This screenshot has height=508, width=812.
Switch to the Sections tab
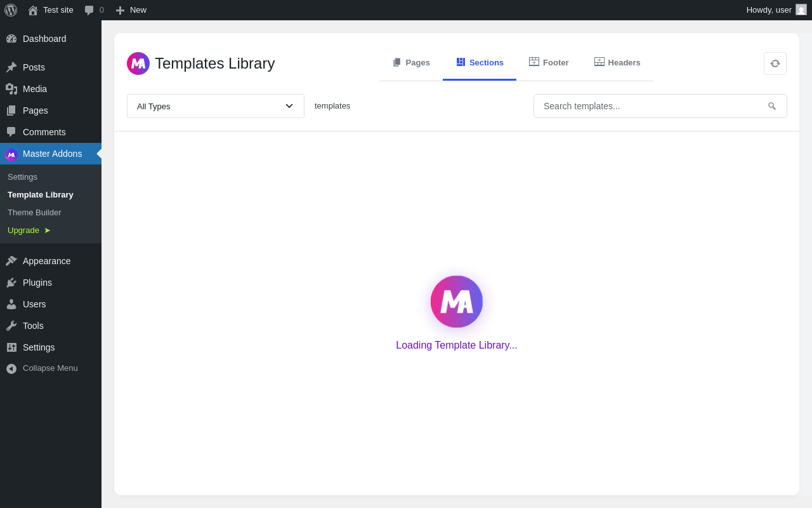point(480,63)
